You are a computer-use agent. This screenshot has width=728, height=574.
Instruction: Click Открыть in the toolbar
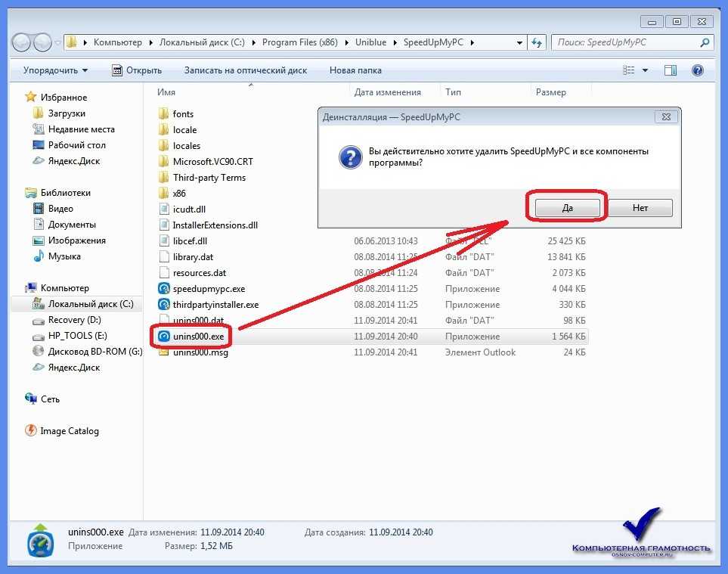[x=137, y=70]
